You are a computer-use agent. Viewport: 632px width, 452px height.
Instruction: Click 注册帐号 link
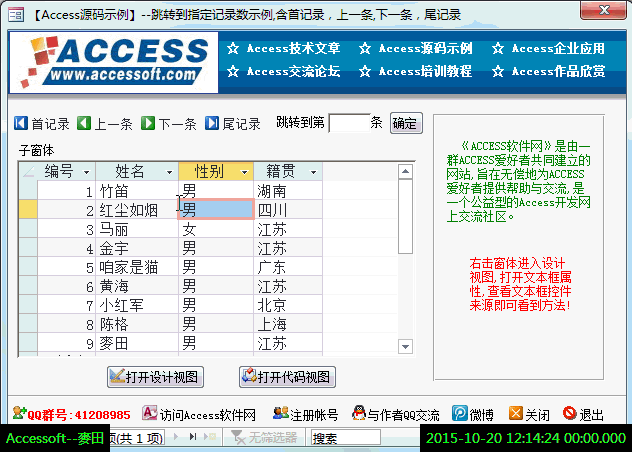coord(314,415)
